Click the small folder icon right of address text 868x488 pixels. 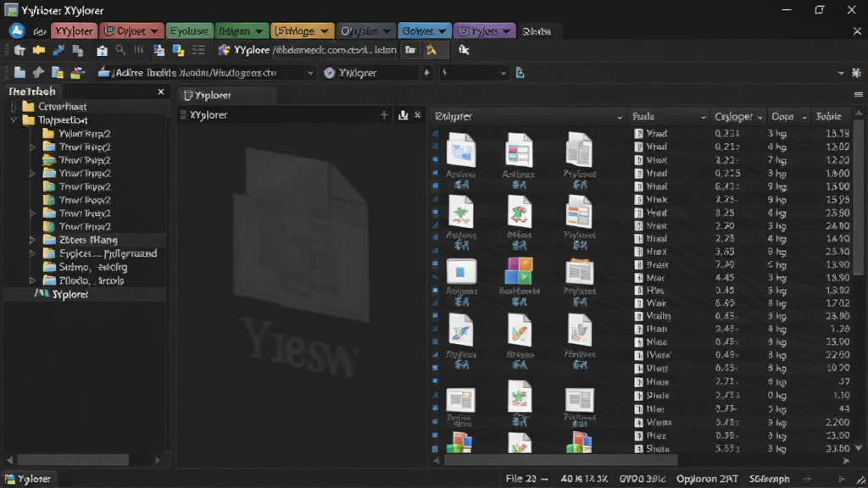click(x=410, y=50)
